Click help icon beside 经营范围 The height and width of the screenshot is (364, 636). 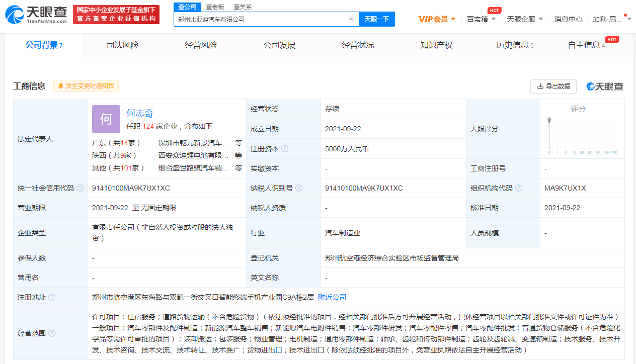pyautogui.click(x=52, y=333)
